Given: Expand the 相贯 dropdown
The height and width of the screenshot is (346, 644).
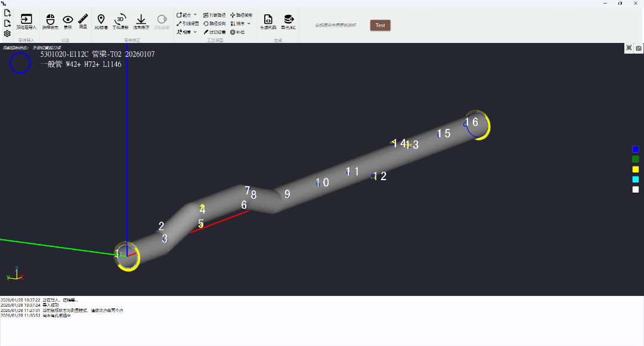Looking at the screenshot, I should pos(187,32).
